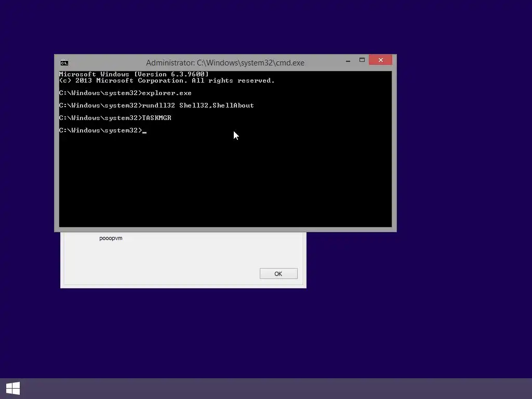The width and height of the screenshot is (532, 399).
Task: Click the Microsoft Windows version line
Action: point(134,74)
